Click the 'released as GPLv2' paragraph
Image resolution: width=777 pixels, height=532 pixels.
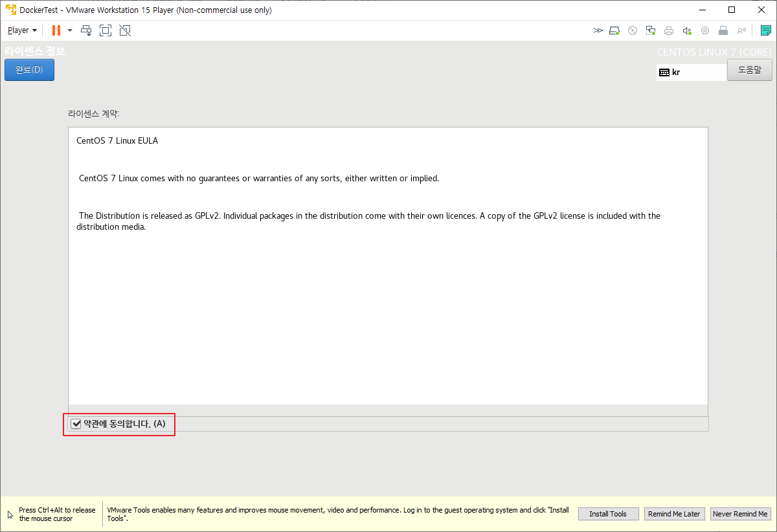pyautogui.click(x=368, y=221)
